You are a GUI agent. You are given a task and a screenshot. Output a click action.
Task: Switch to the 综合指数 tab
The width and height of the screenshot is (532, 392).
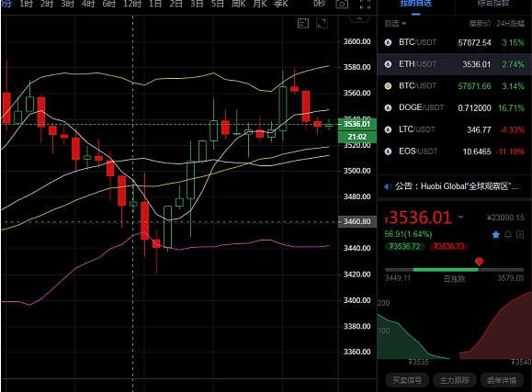click(x=493, y=4)
